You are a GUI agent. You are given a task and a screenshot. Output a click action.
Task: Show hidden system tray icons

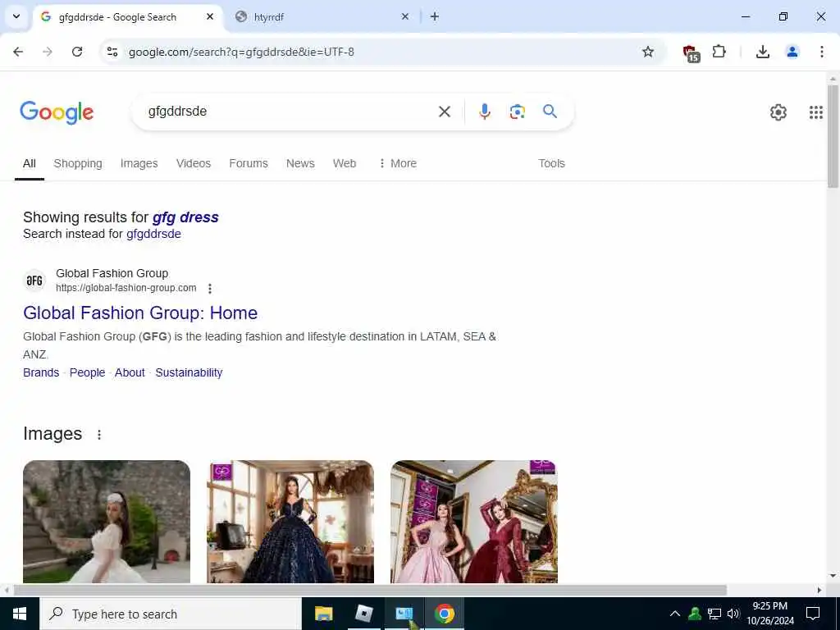pyautogui.click(x=675, y=614)
